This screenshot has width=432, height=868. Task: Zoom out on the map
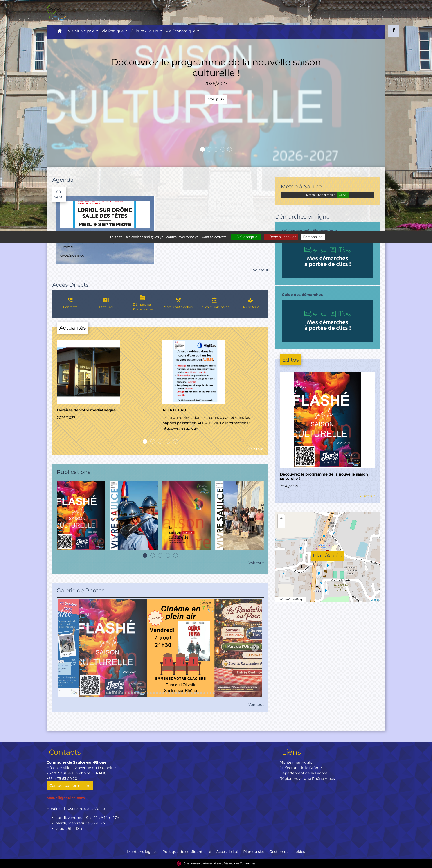(x=281, y=525)
